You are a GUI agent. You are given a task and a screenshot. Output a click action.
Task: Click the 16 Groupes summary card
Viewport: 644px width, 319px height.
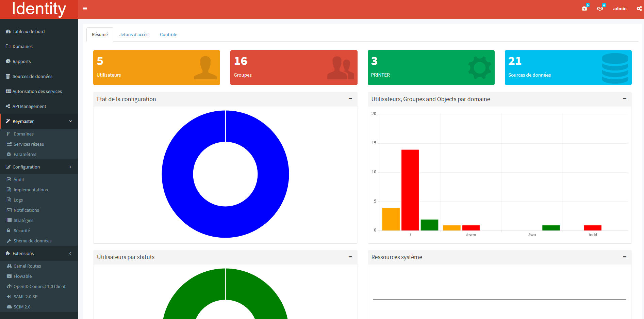click(294, 67)
